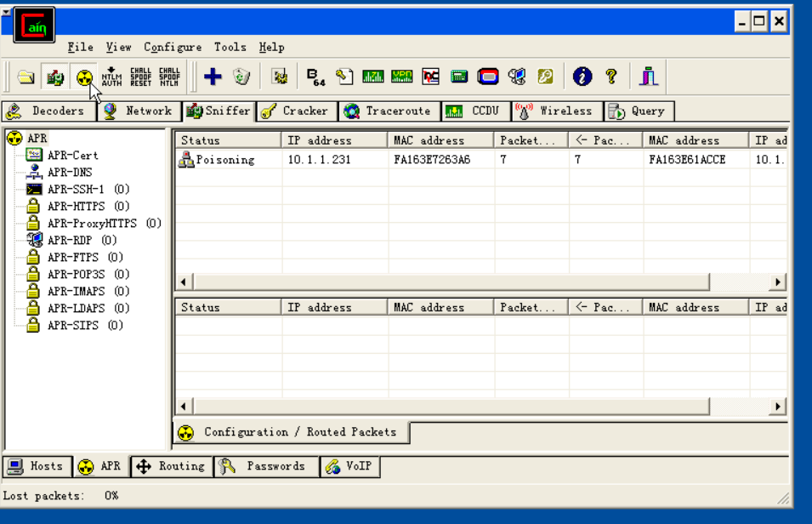812x524 pixels.
Task: Click IP address cell 10.1.1.231
Action: point(319,160)
